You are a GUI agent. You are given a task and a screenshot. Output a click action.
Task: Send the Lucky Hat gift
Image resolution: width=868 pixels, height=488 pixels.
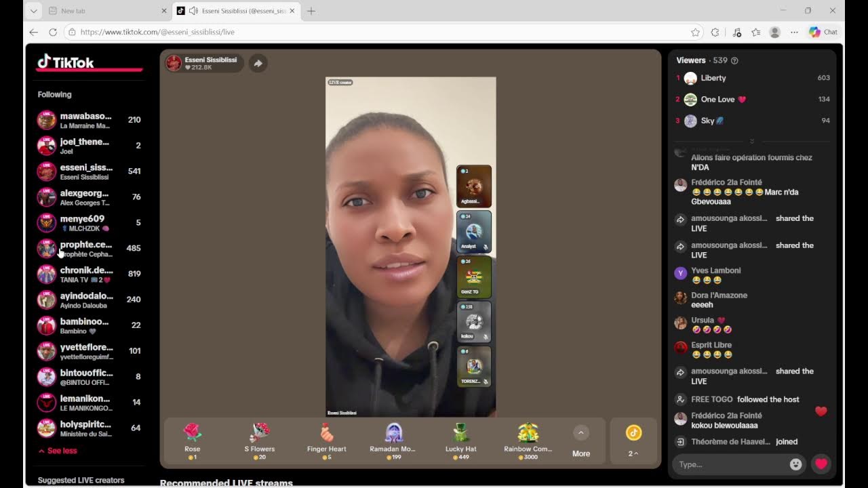coord(461,441)
